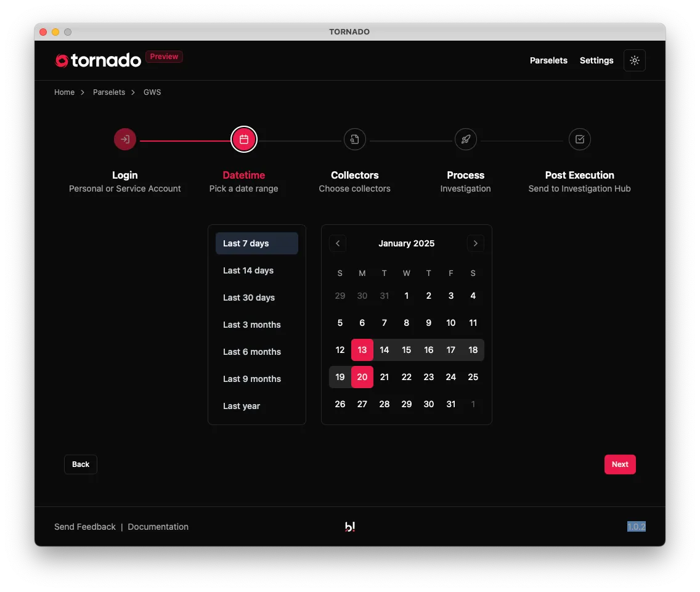Click the Process rocket step icon
The image size is (700, 592).
point(466,139)
